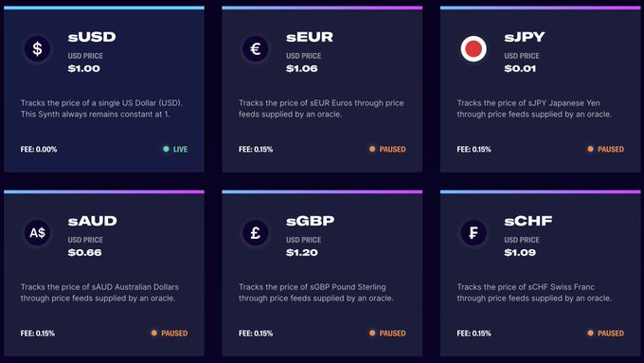Select the sJPY synth heading
The height and width of the screenshot is (363, 644).
[x=525, y=37]
